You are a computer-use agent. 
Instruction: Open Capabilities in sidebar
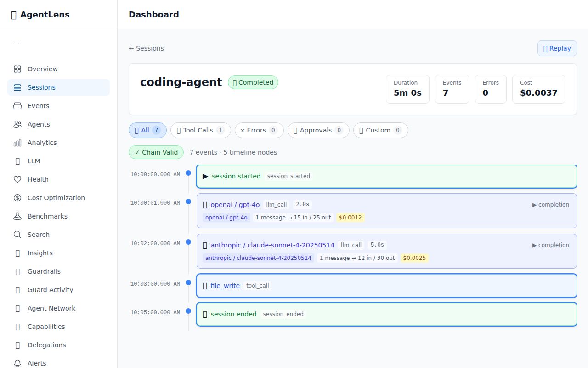coord(58,327)
